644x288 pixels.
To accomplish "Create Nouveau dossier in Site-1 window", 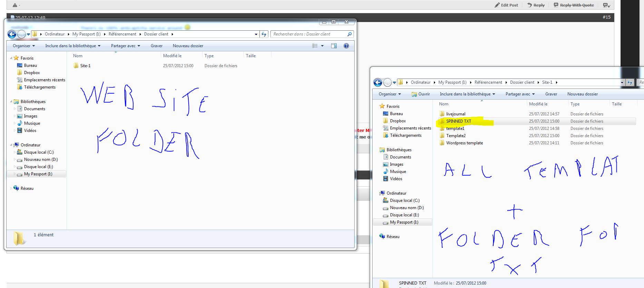I will 583,94.
